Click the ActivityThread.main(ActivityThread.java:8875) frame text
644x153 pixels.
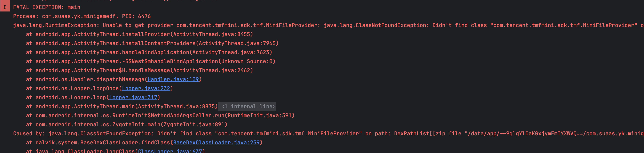click(122, 106)
